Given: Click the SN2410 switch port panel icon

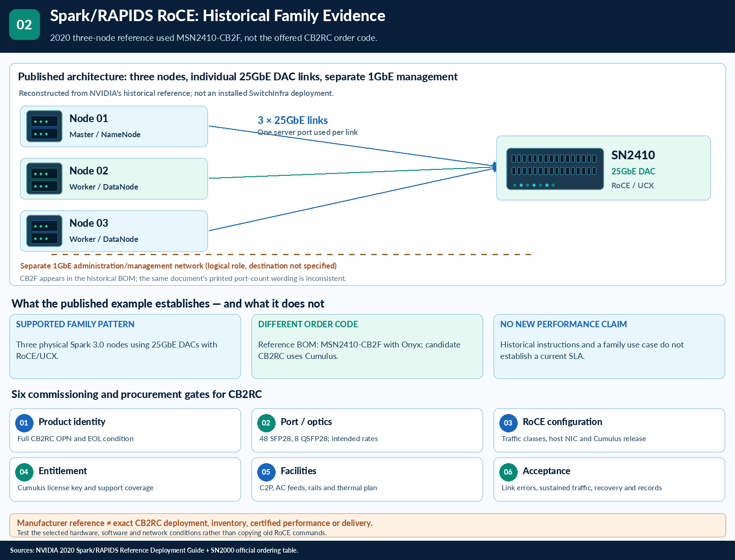Looking at the screenshot, I should pyautogui.click(x=555, y=168).
